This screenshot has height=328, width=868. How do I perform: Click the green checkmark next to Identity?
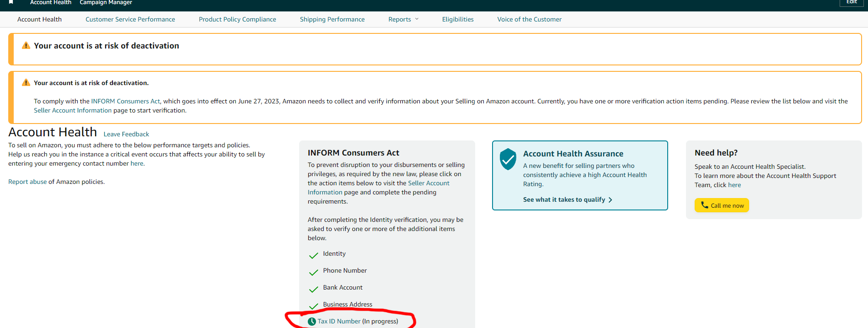[x=313, y=255]
